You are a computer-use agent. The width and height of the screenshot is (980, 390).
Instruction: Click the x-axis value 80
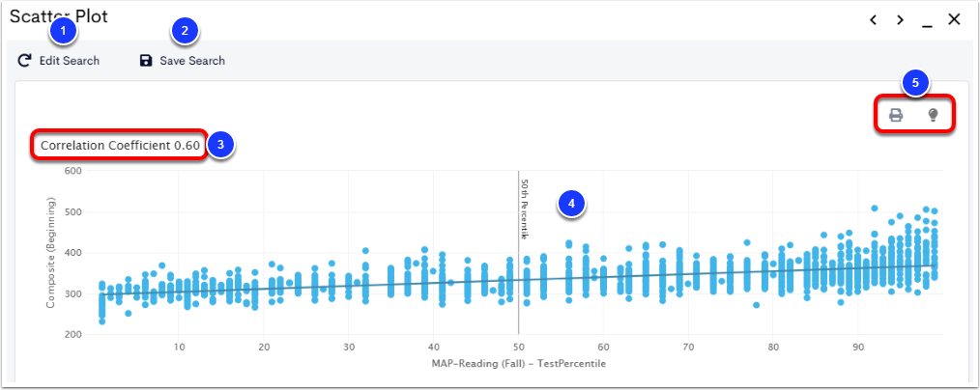tap(774, 347)
